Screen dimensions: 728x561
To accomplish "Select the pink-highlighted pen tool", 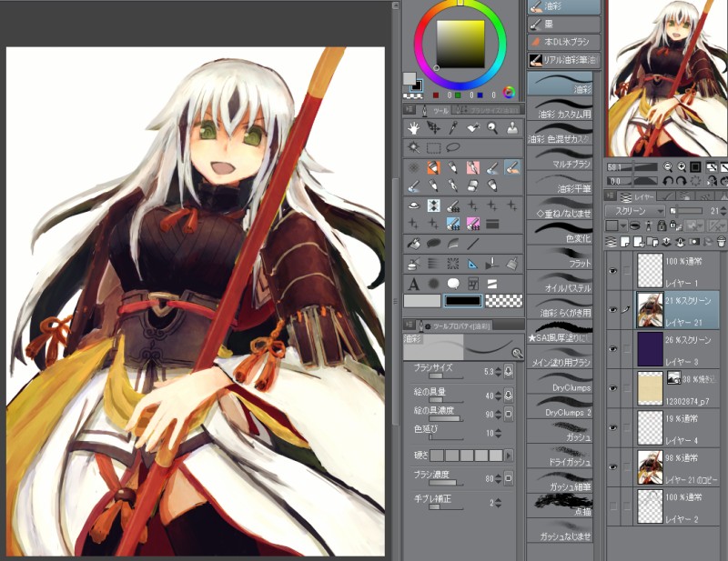I will point(472,167).
